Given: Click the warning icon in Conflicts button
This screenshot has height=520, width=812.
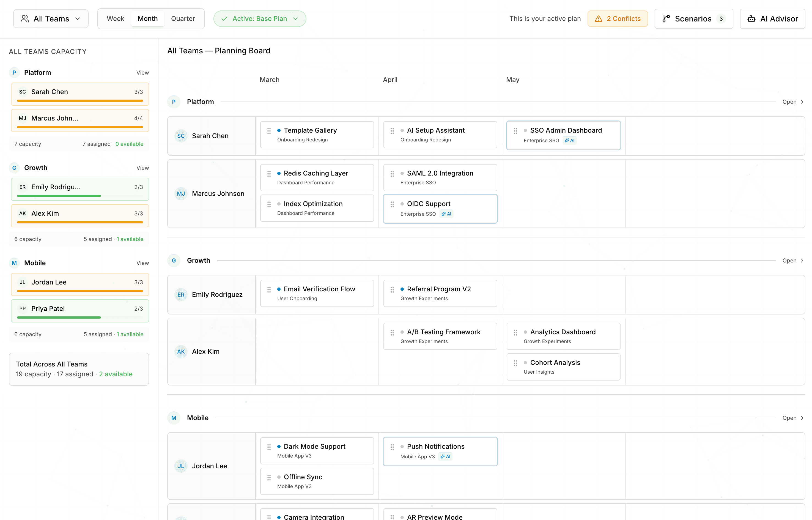Looking at the screenshot, I should 598,19.
